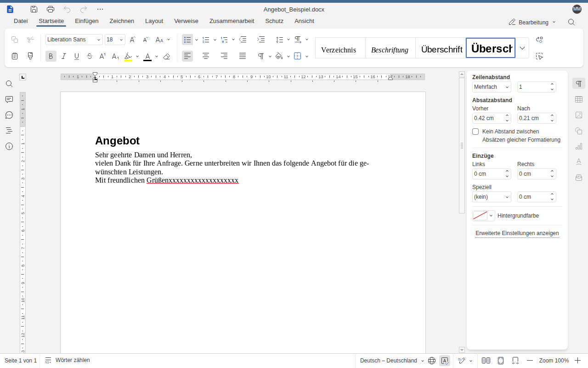Copy formatting with the paint brush icon
Screen dimensions: 588x368
tap(31, 56)
